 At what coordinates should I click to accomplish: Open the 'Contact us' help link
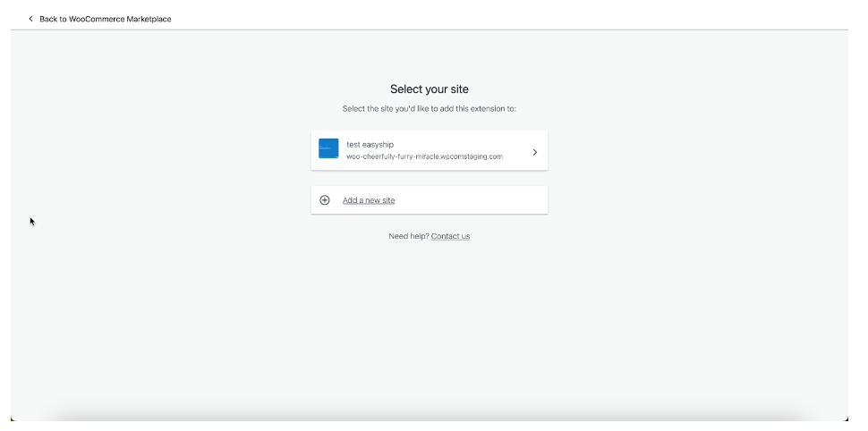(451, 236)
